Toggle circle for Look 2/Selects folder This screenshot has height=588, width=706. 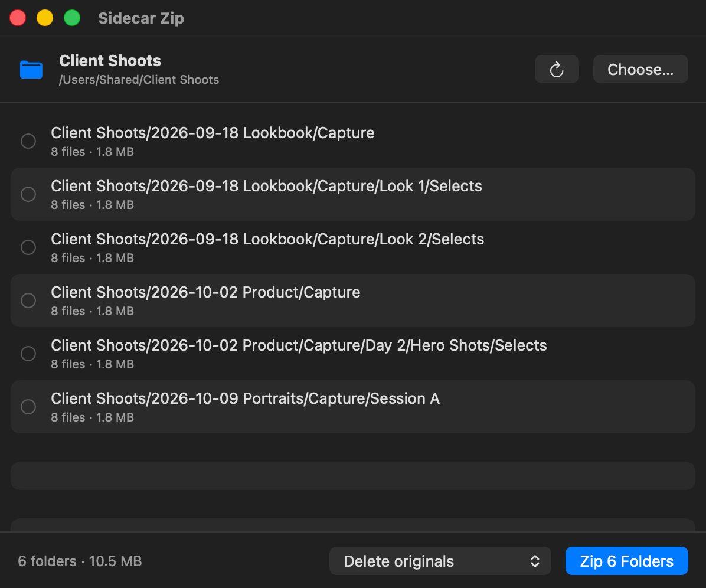coord(28,247)
